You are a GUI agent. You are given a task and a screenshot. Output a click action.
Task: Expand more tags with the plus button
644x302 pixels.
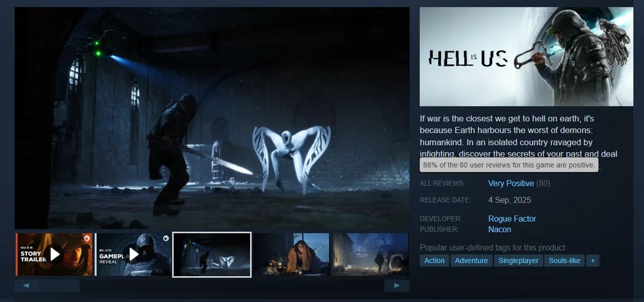pos(593,261)
